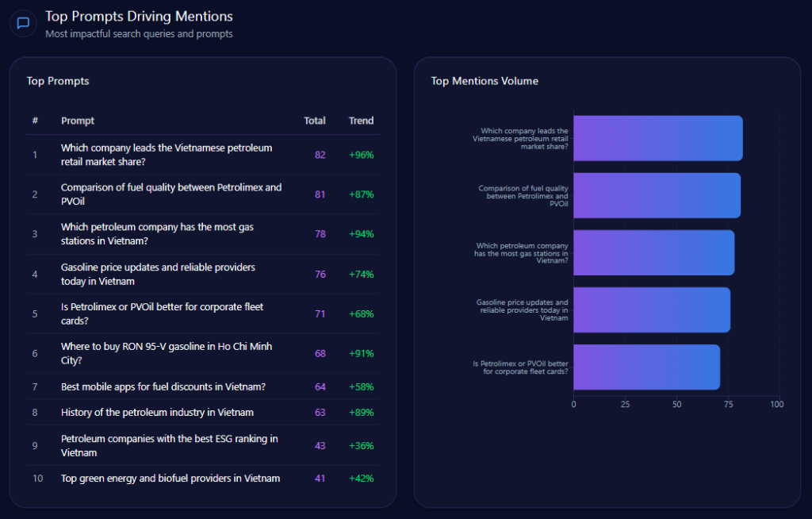Viewport: 812px width, 519px height.
Task: Select the best ESG ranking prompt row
Action: 169,445
